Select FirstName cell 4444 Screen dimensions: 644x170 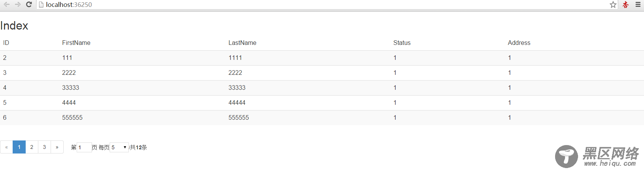(69, 102)
